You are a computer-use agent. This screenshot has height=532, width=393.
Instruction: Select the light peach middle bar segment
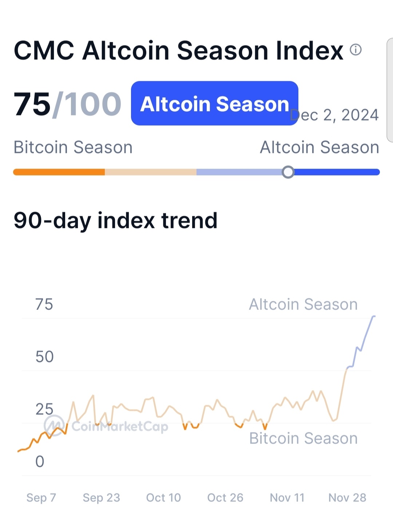pyautogui.click(x=151, y=172)
